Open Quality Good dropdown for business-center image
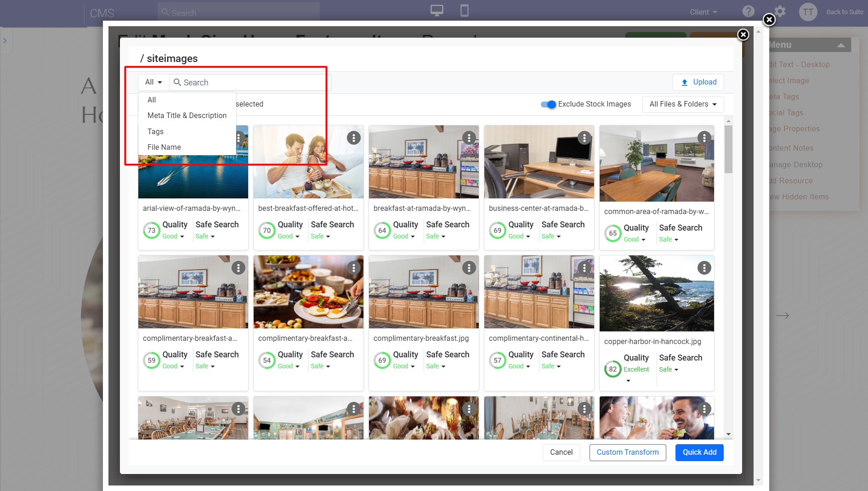The height and width of the screenshot is (491, 868). 519,236
